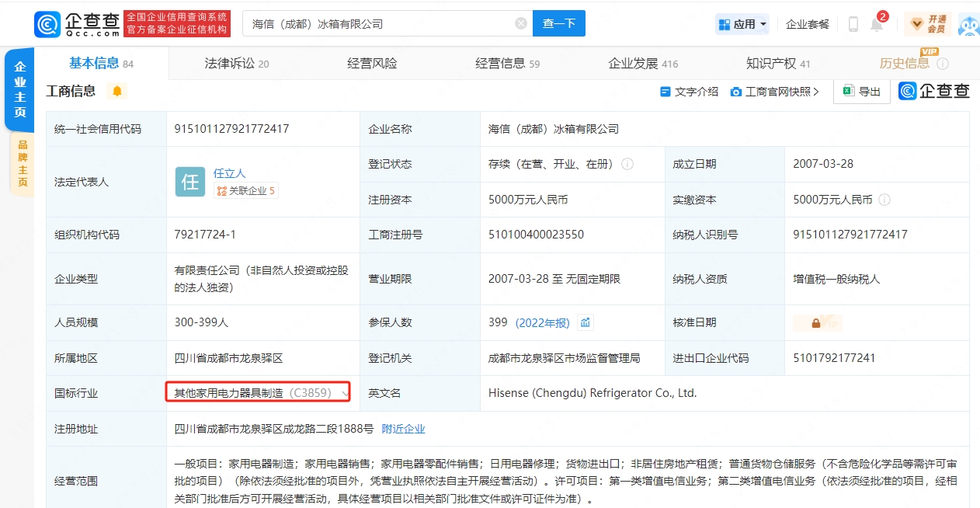The width and height of the screenshot is (980, 508).
Task: Click 纳税人资质 value 增值税一般纳税人
Action: (x=836, y=279)
